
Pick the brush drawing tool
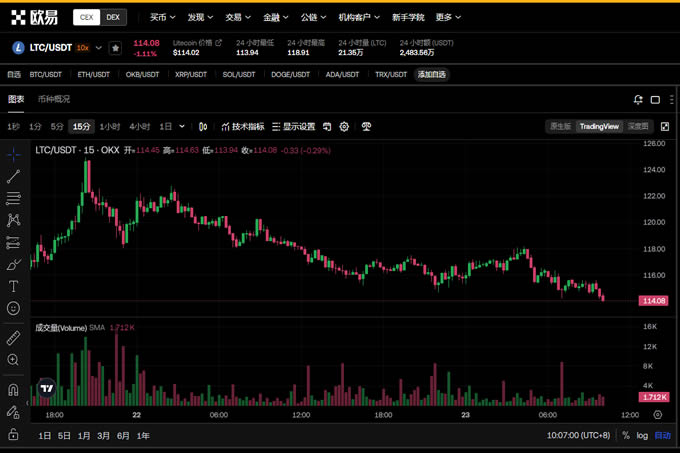13,264
